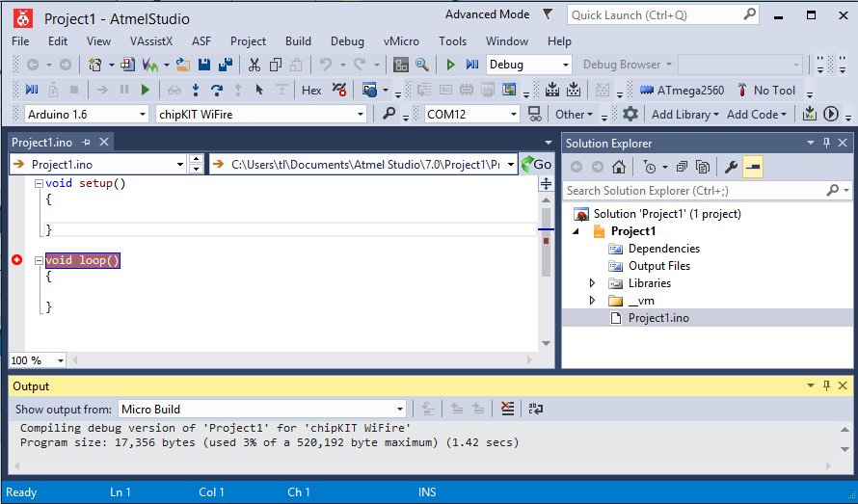This screenshot has height=504, width=858.
Task: Click the Save All icon
Action: [226, 65]
